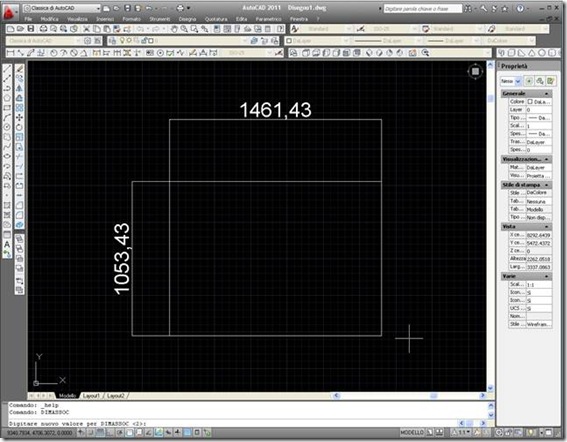Image resolution: width=567 pixels, height=442 pixels.
Task: Collapse the Generale properties section
Action: point(546,93)
